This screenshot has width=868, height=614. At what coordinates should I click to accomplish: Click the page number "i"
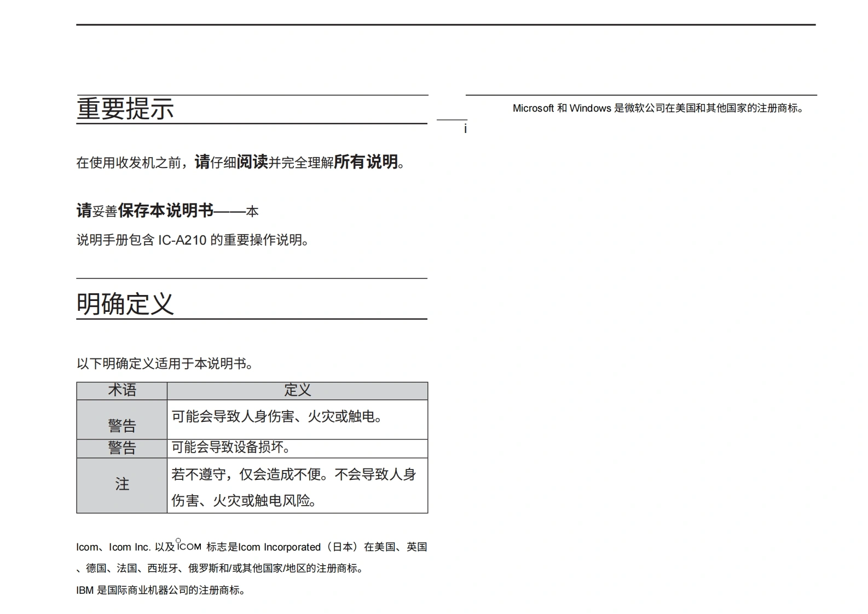465,129
